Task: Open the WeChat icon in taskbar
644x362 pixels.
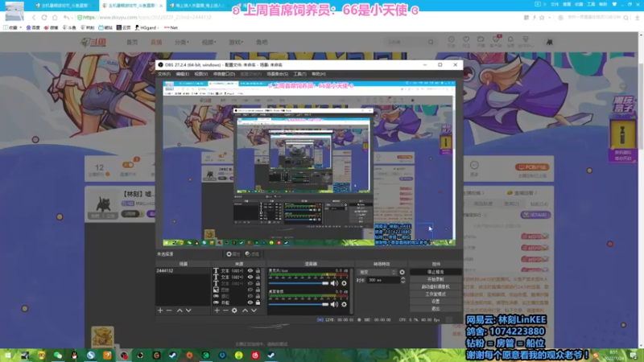Action: [x=58, y=356]
